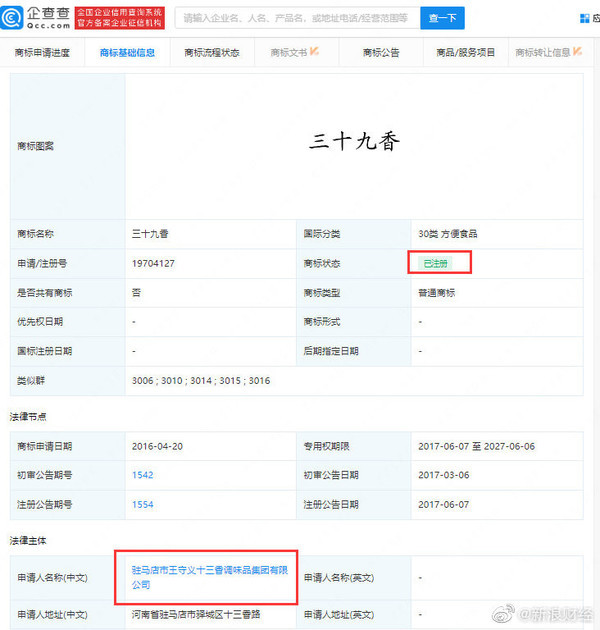The height and width of the screenshot is (630, 600).
Task: Click the 商标类型 label
Action: [x=322, y=293]
